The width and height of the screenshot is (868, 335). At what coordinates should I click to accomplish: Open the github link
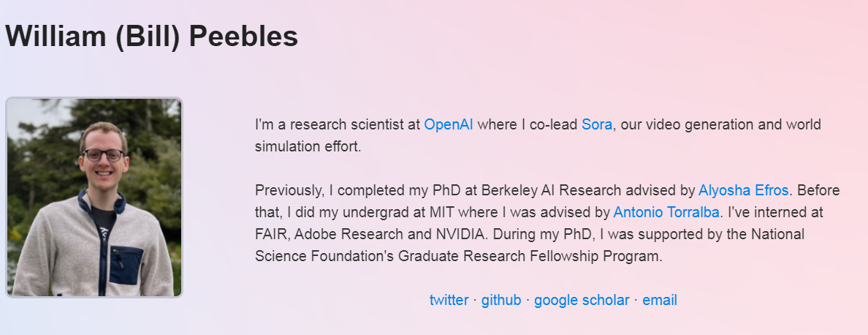501,300
